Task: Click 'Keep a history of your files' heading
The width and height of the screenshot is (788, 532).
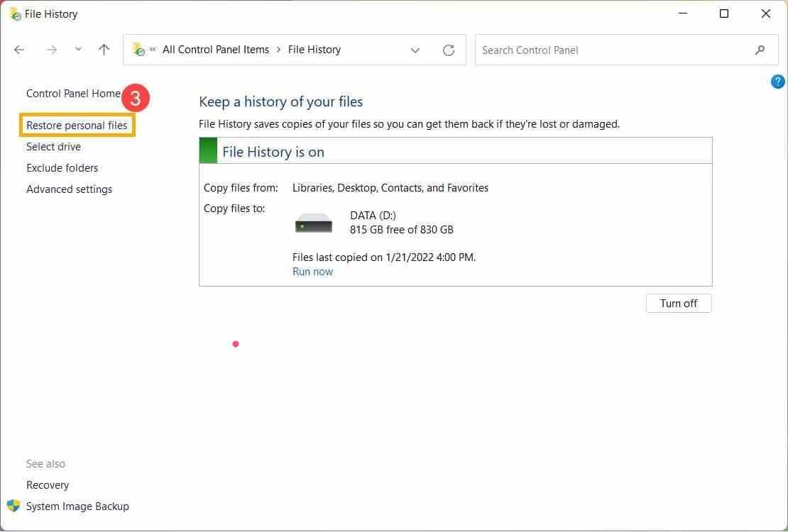Action: [280, 102]
